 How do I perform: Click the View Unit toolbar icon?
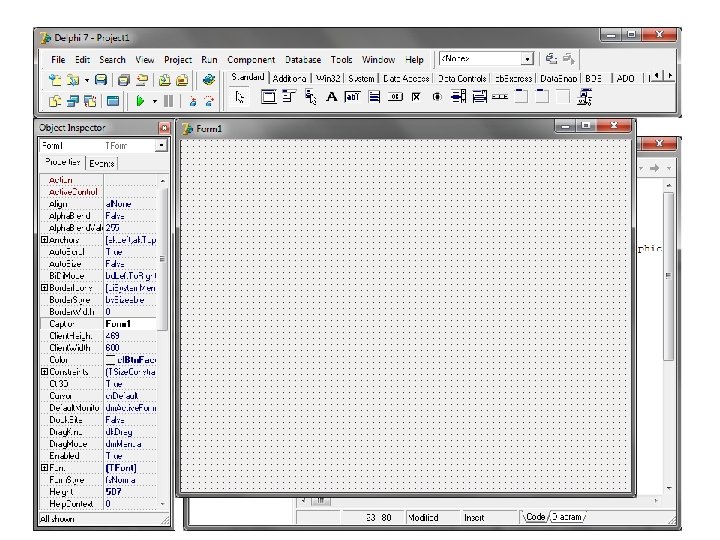[x=55, y=101]
